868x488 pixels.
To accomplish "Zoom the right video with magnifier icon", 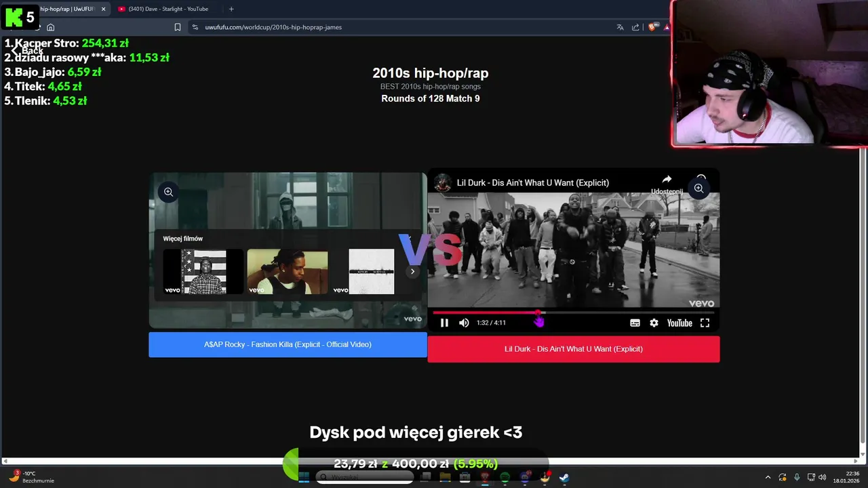I will coord(698,188).
